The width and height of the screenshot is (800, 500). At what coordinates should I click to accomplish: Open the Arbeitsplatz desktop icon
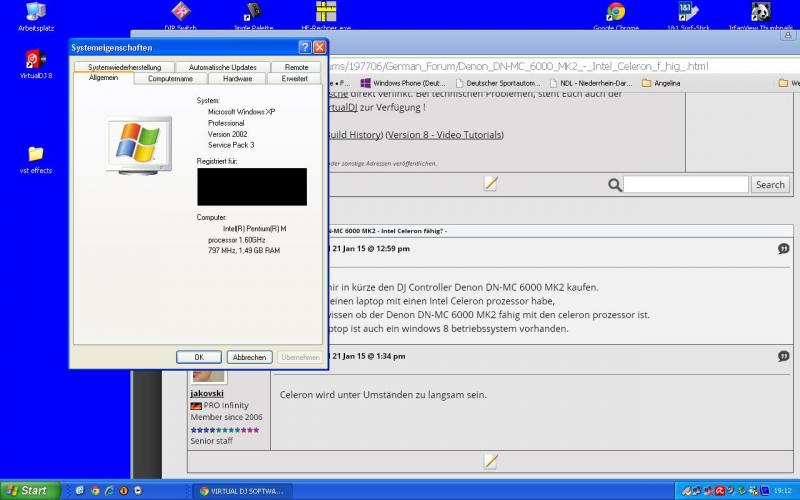point(35,13)
